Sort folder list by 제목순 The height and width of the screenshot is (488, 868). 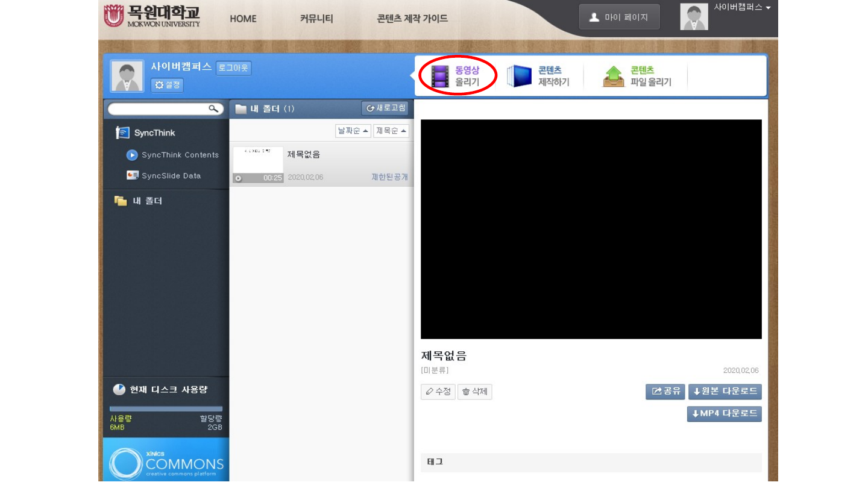coord(391,131)
